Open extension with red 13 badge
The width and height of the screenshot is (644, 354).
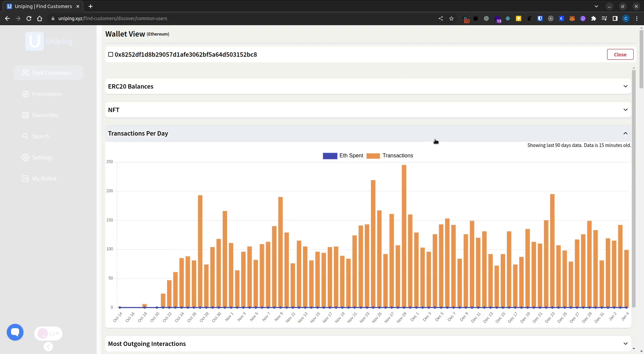click(466, 19)
